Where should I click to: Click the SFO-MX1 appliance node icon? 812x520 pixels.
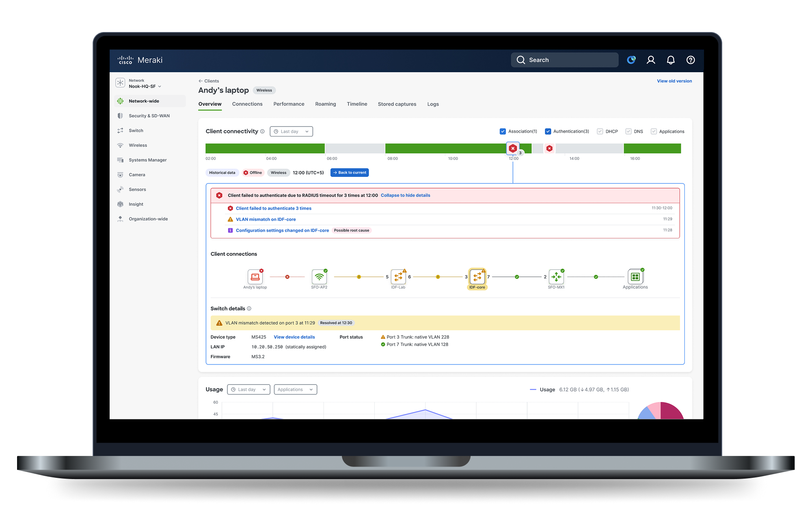pos(556,277)
